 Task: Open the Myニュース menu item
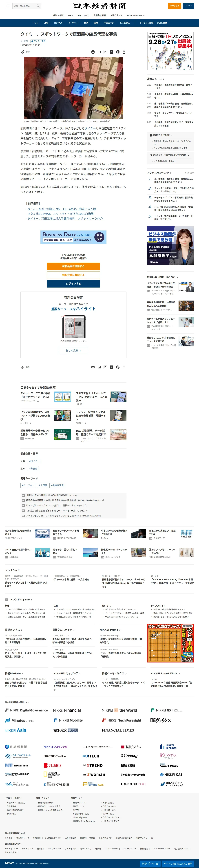tap(83, 15)
